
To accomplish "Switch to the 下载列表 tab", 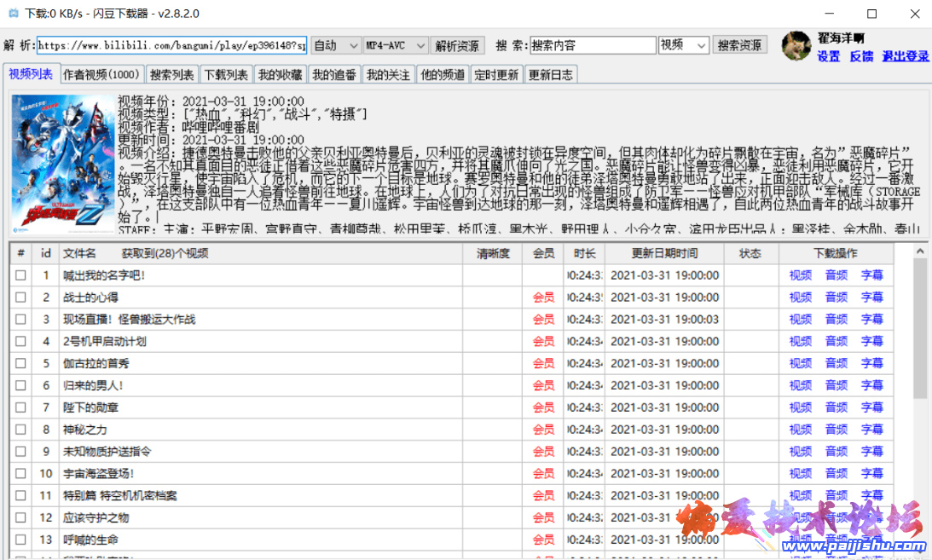I will click(225, 74).
